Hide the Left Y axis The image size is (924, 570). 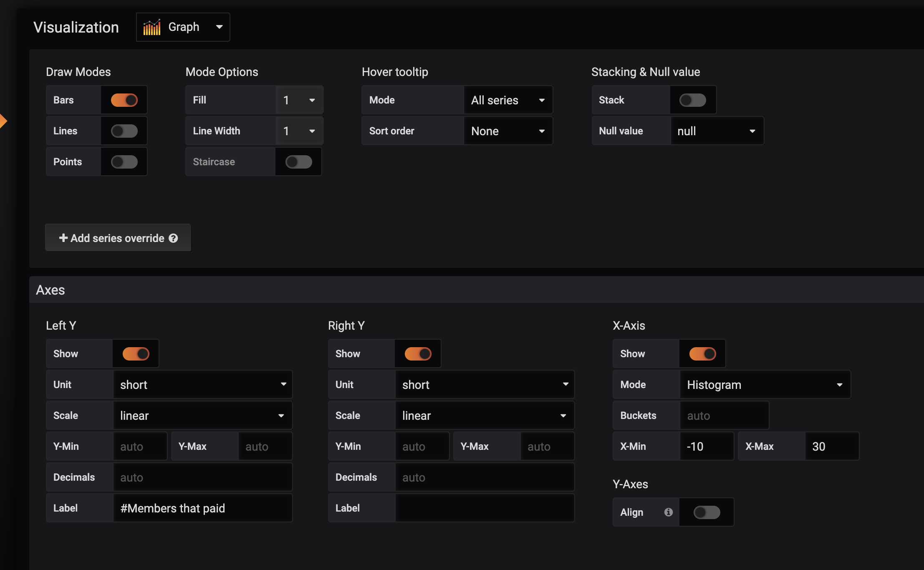(x=135, y=353)
